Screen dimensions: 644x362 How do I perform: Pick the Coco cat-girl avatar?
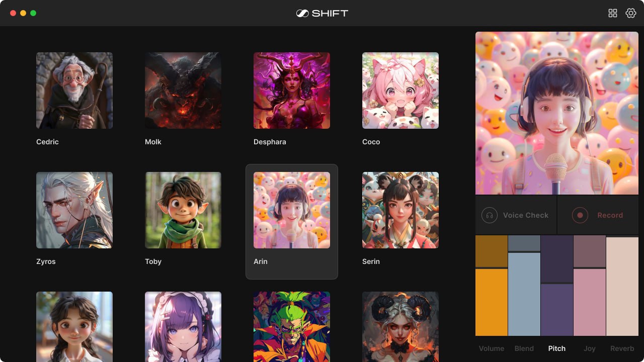click(400, 90)
